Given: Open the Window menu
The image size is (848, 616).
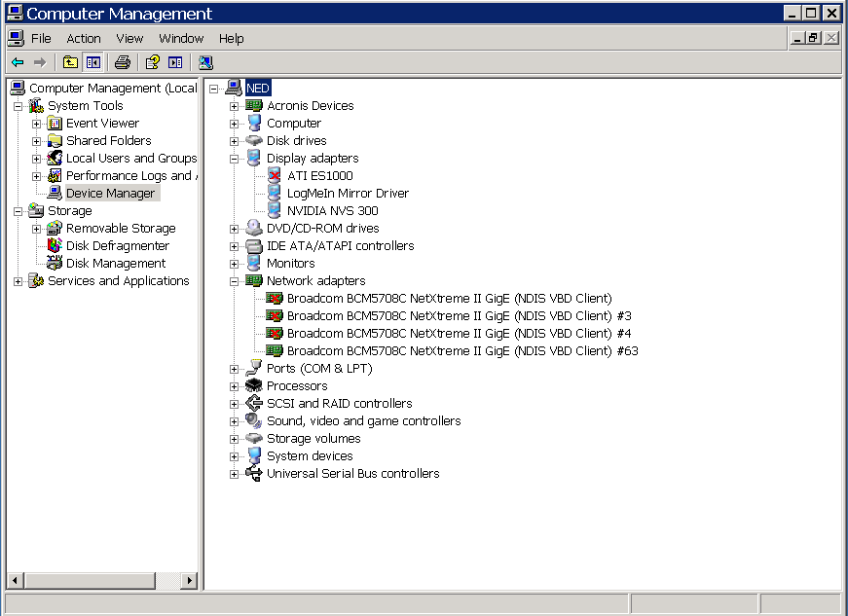Looking at the screenshot, I should (x=181, y=38).
